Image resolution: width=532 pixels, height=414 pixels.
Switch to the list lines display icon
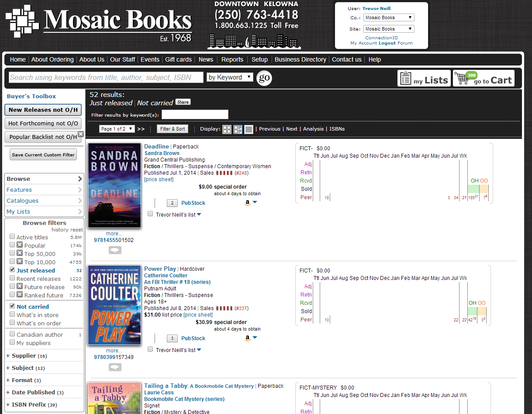click(249, 129)
